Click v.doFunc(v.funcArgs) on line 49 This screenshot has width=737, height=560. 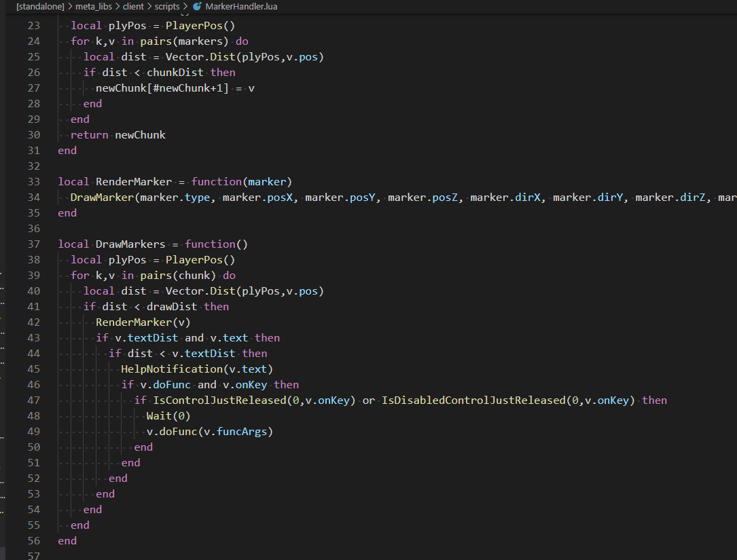tap(210, 432)
